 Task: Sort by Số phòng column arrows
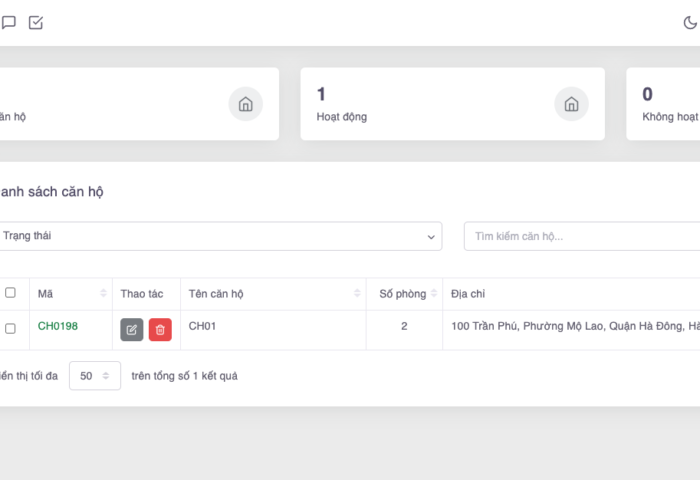[433, 294]
